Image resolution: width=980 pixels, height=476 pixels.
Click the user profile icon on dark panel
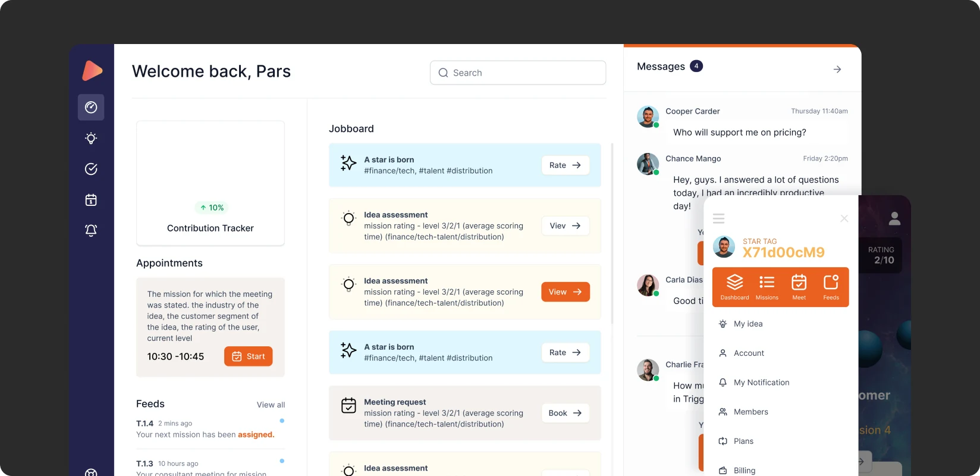click(x=894, y=218)
